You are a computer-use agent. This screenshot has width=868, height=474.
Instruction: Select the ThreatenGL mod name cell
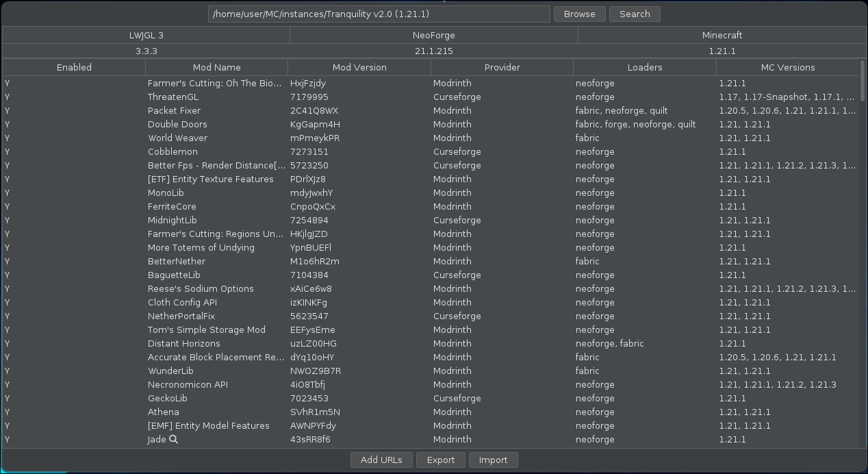click(x=173, y=97)
